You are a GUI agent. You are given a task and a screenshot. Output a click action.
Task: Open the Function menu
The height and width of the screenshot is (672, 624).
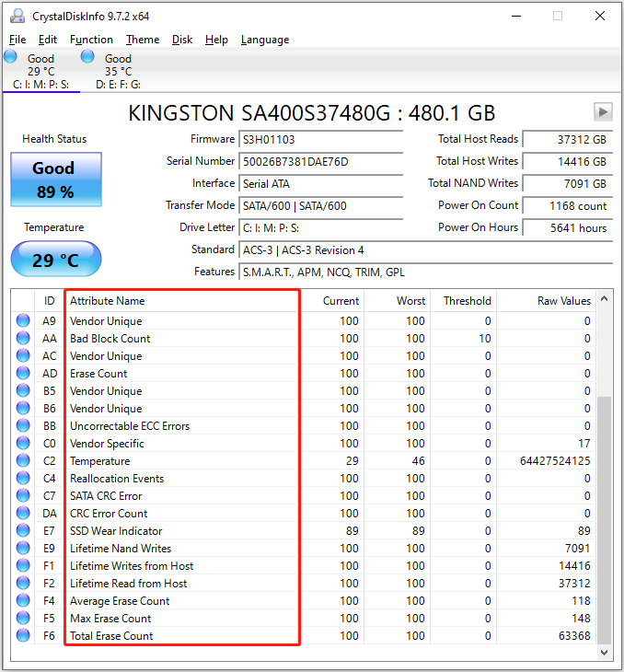(x=91, y=40)
